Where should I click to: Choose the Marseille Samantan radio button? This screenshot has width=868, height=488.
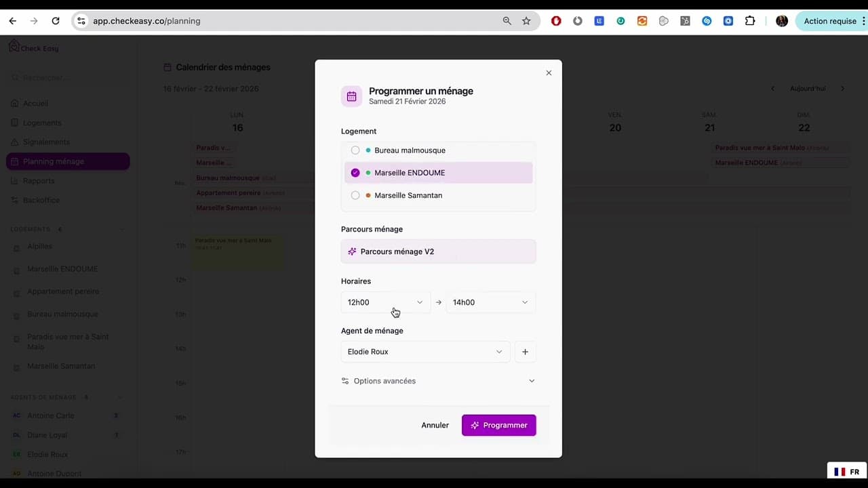(355, 195)
